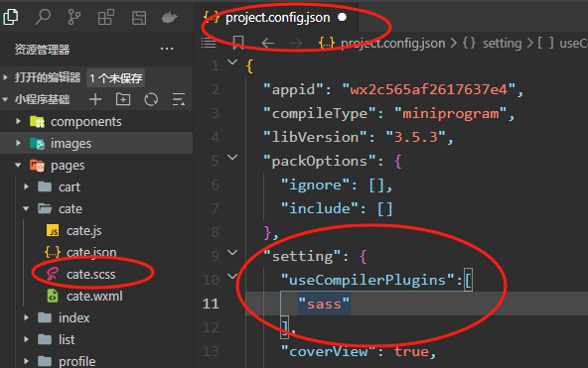Open the Source Control branch icon
Screen dimensions: 588x368
pyautogui.click(x=73, y=17)
